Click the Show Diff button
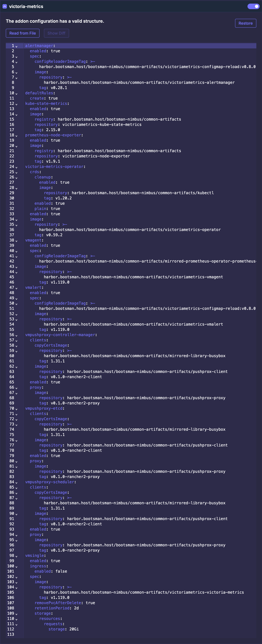Screen dimensions: 262x644 56,33
